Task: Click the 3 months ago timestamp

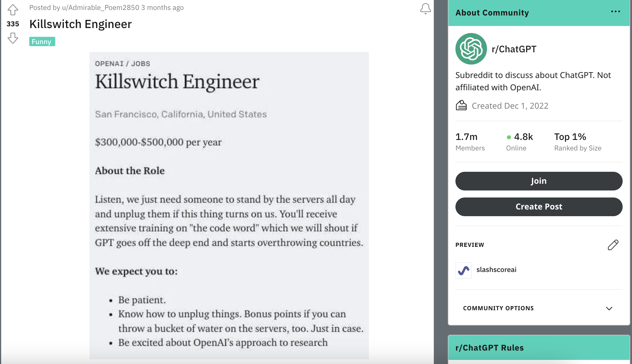Action: pyautogui.click(x=163, y=8)
